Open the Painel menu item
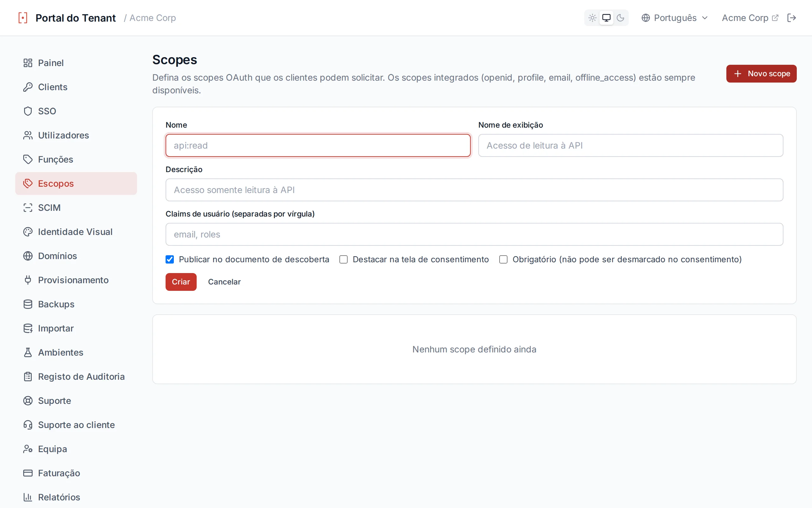This screenshot has width=812, height=508. pos(76,63)
